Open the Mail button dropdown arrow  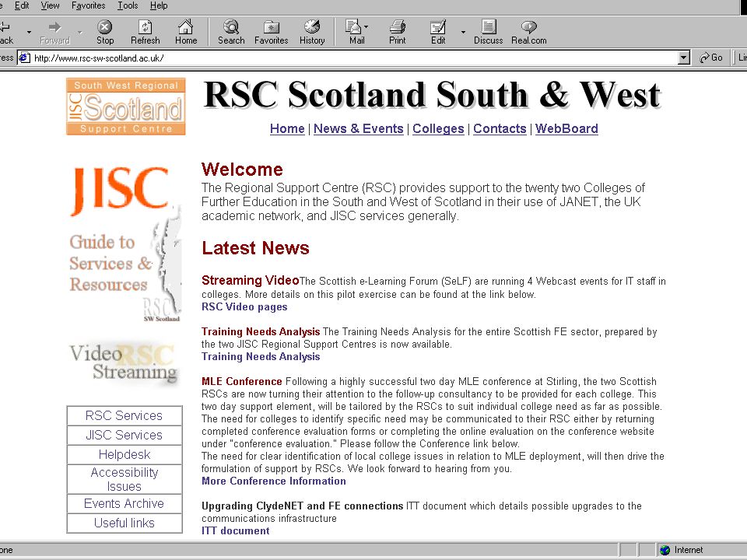(x=366, y=27)
